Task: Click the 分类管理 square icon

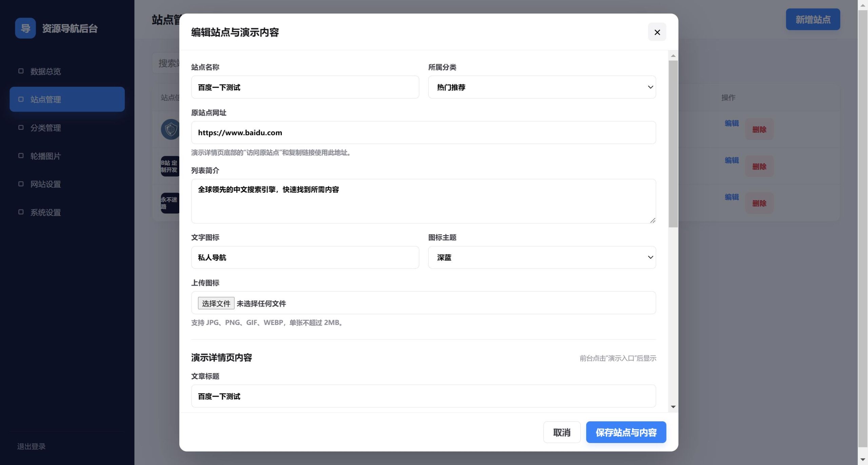Action: pos(21,127)
